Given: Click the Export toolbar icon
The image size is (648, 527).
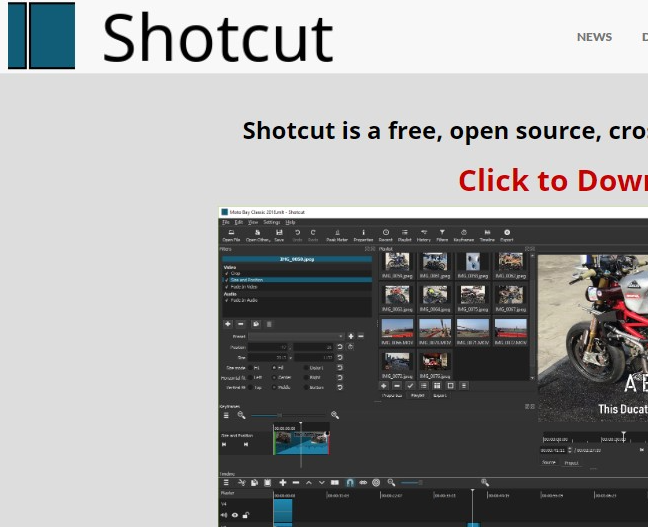Looking at the screenshot, I should [507, 235].
